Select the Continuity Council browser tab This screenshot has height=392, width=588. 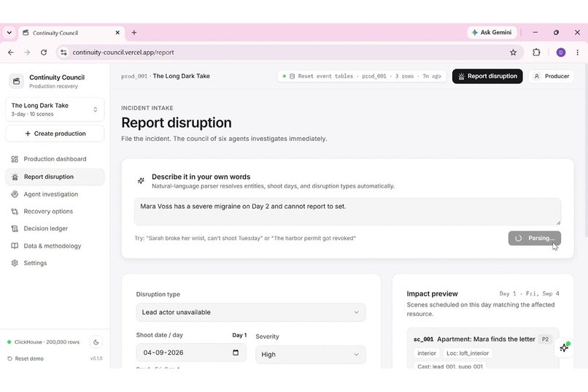click(x=71, y=33)
